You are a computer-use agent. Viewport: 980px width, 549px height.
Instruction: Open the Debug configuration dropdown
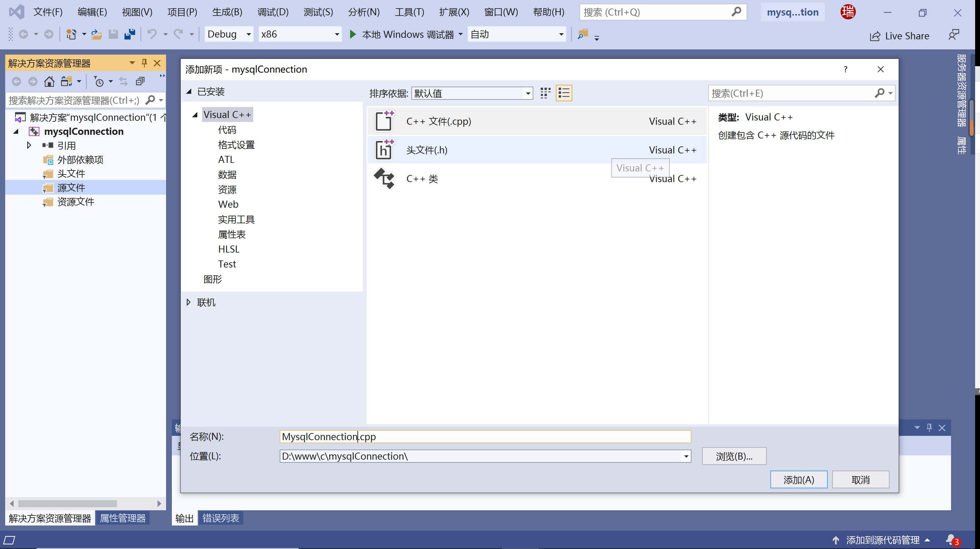(x=229, y=35)
